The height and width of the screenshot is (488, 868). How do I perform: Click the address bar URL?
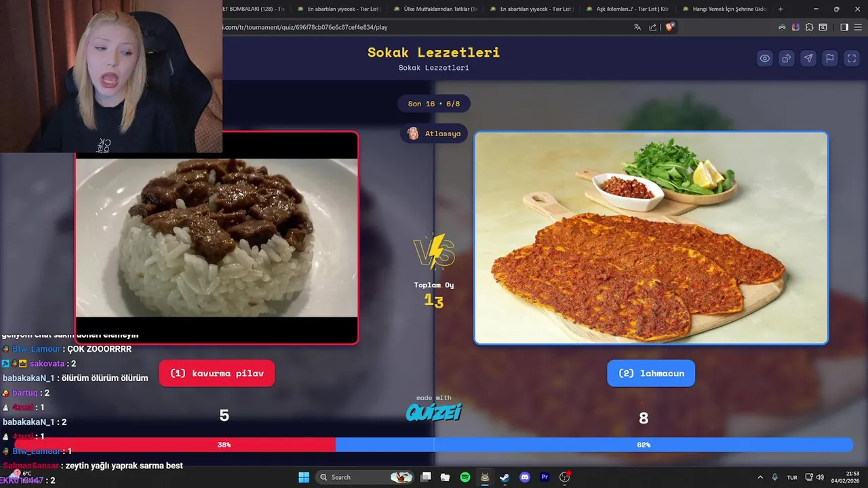tap(305, 27)
